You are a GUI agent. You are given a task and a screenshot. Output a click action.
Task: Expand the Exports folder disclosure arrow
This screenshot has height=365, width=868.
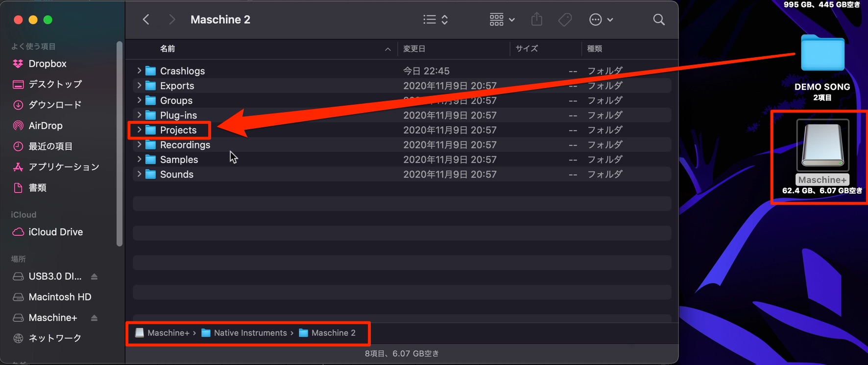[x=139, y=86]
